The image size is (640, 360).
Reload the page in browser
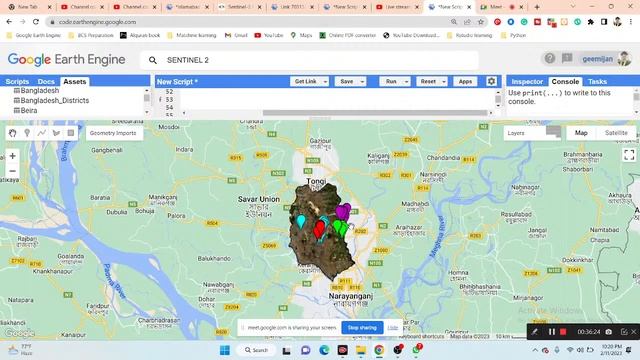(x=36, y=22)
